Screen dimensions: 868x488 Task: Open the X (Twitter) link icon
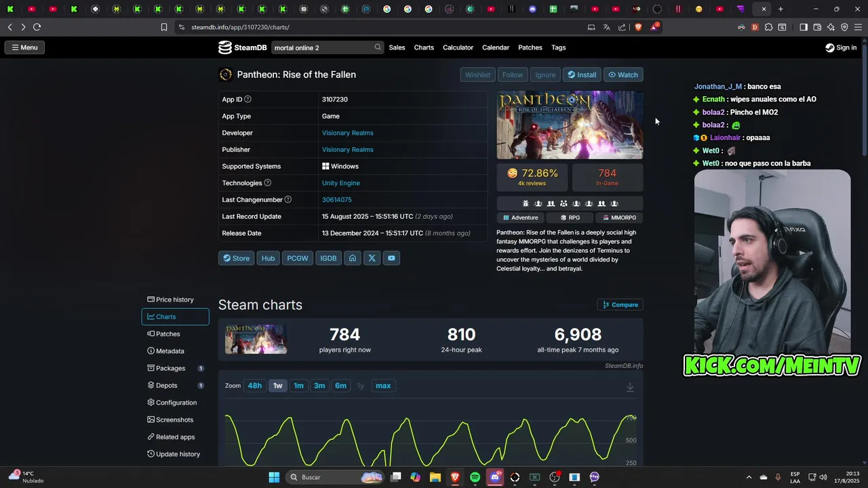click(x=372, y=258)
